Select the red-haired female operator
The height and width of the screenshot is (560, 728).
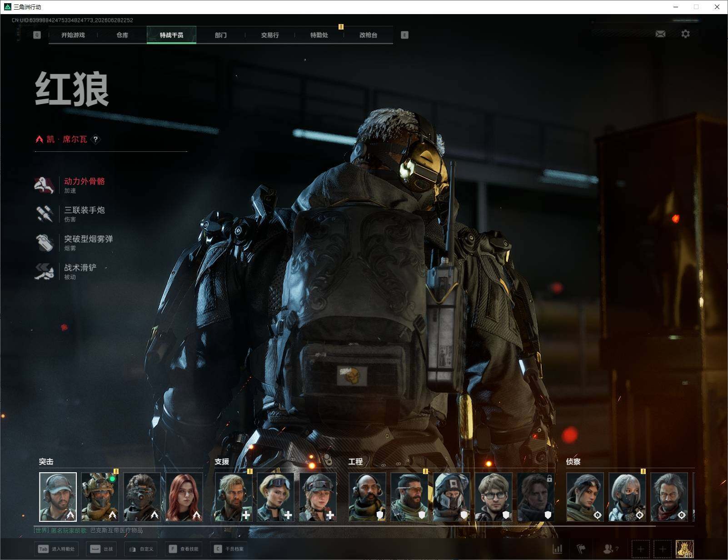click(x=184, y=497)
